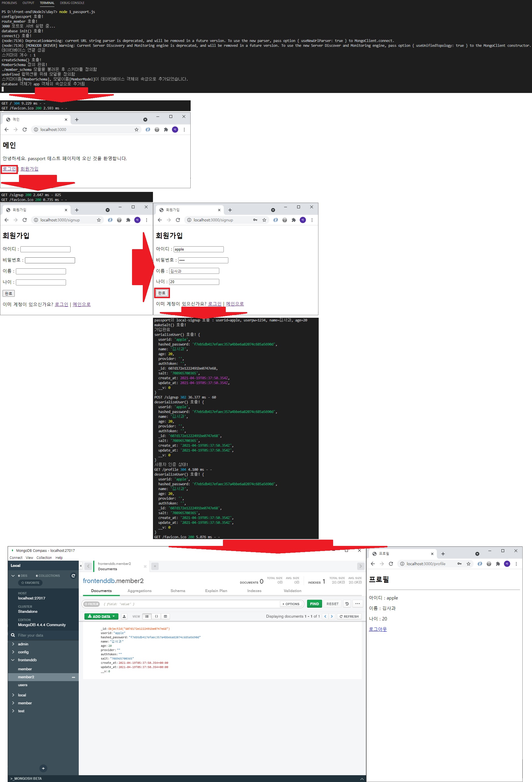Click 완료 button in filled signup form
Image resolution: width=532 pixels, height=782 pixels.
pos(162,293)
